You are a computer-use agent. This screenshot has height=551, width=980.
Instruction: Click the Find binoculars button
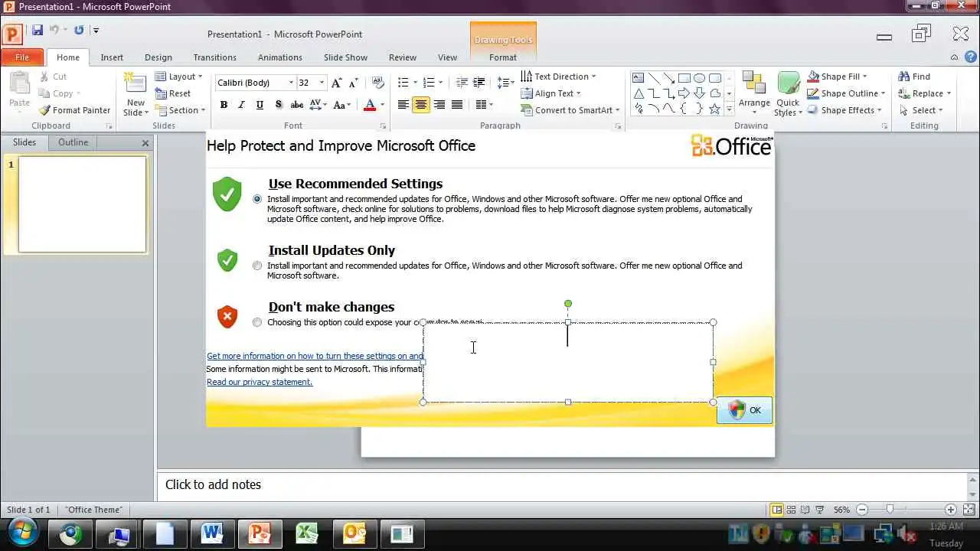coord(914,77)
